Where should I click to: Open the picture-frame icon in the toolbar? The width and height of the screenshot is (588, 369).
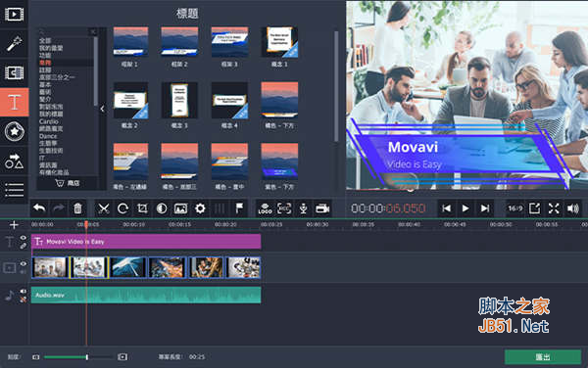[x=180, y=208]
